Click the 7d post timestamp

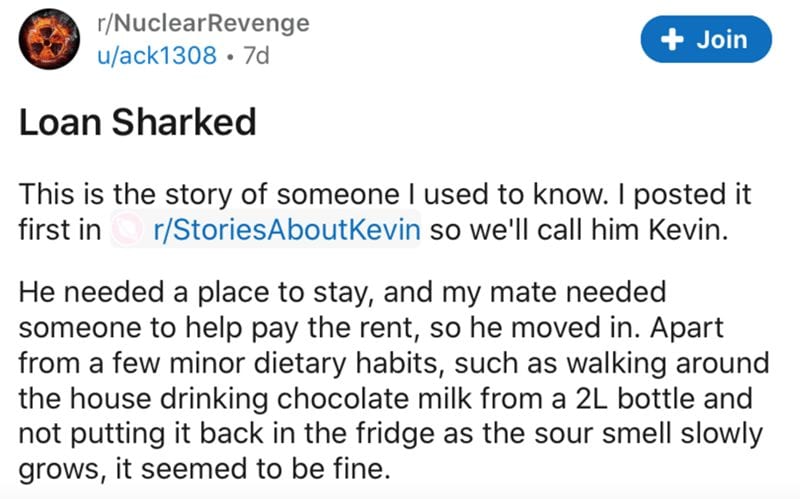[256, 55]
